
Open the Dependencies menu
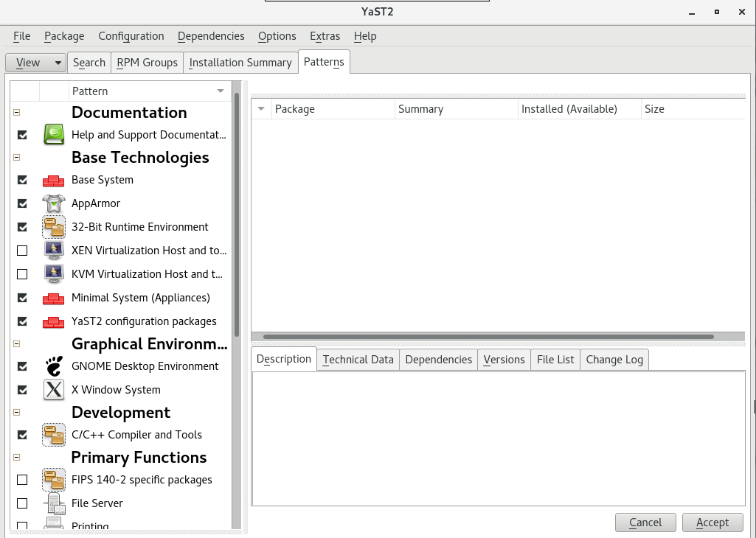click(211, 35)
